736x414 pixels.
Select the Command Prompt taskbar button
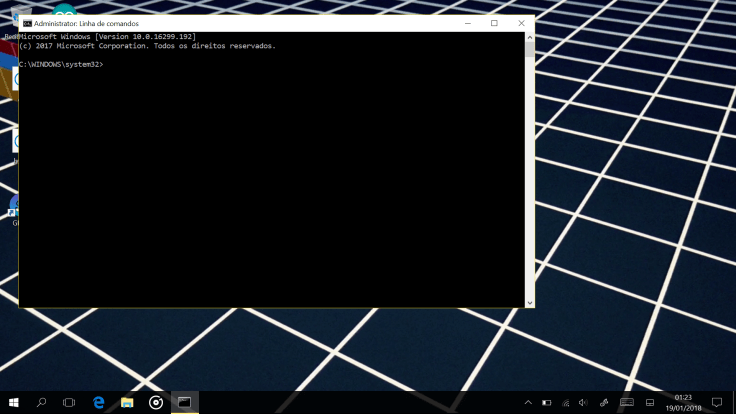(184, 402)
